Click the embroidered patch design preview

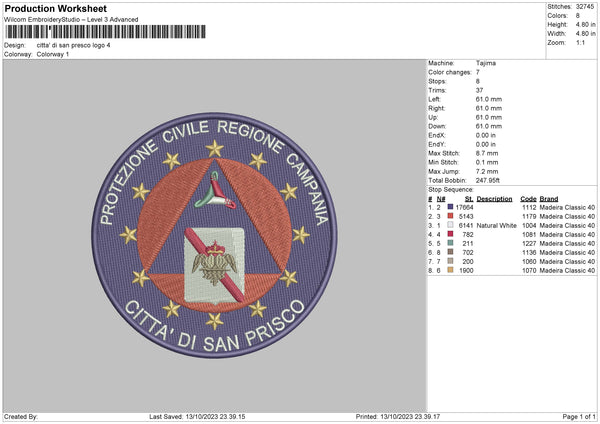pyautogui.click(x=214, y=235)
